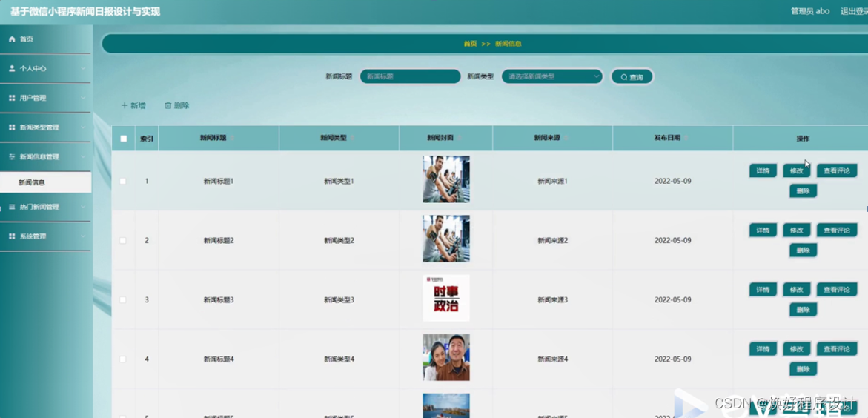Open 首页 in the sidebar
Screen dimensions: 868x418
pyautogui.click(x=45, y=39)
